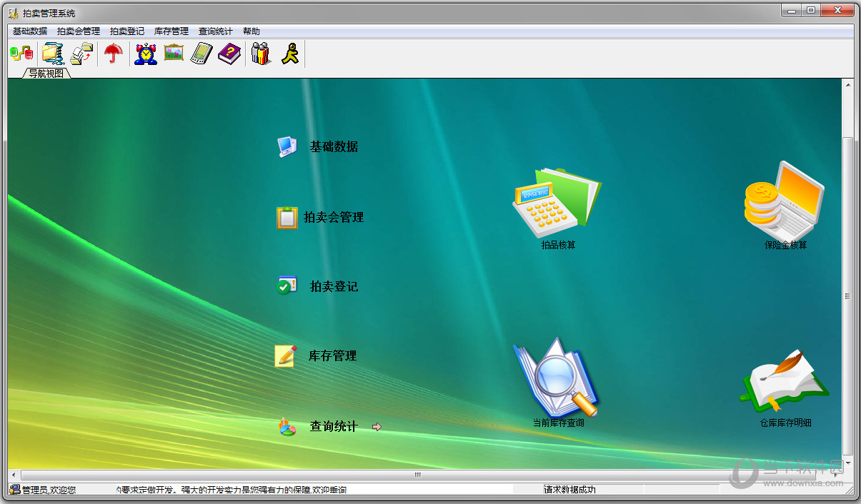Click the checkmark window icon beside 拍卖登记
The image size is (861, 504).
pyautogui.click(x=287, y=286)
